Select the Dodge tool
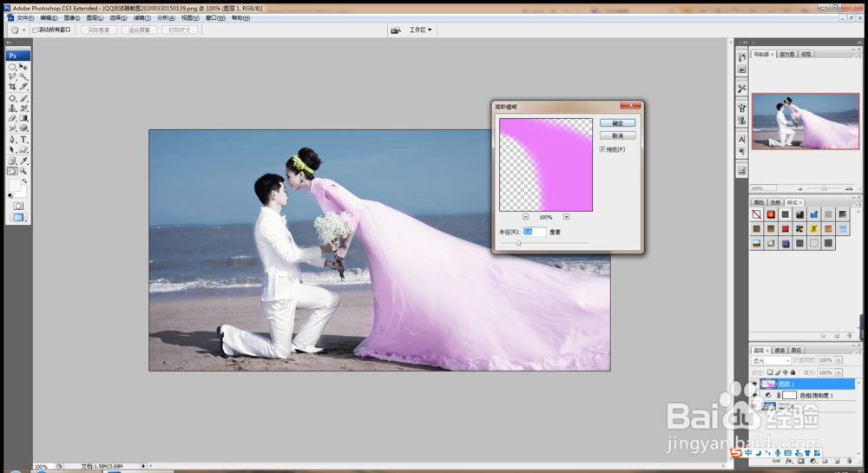The width and height of the screenshot is (868, 473). click(23, 128)
